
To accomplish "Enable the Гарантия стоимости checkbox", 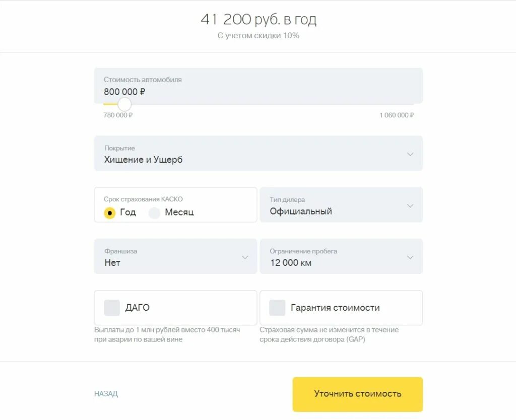I will coord(277,308).
